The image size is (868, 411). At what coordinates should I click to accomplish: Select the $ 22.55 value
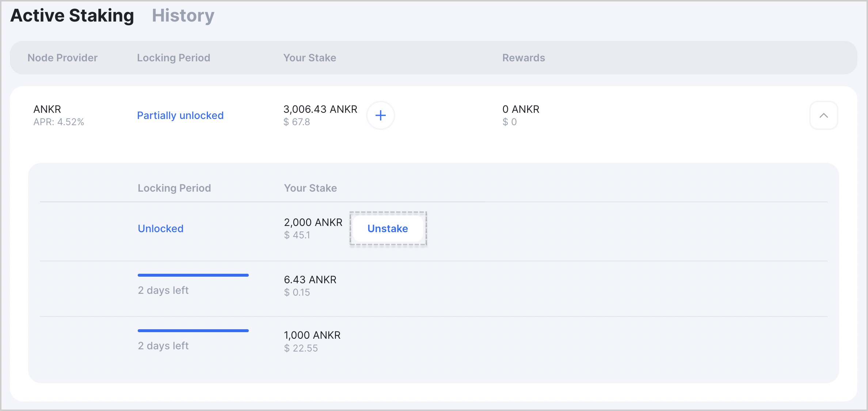[301, 348]
